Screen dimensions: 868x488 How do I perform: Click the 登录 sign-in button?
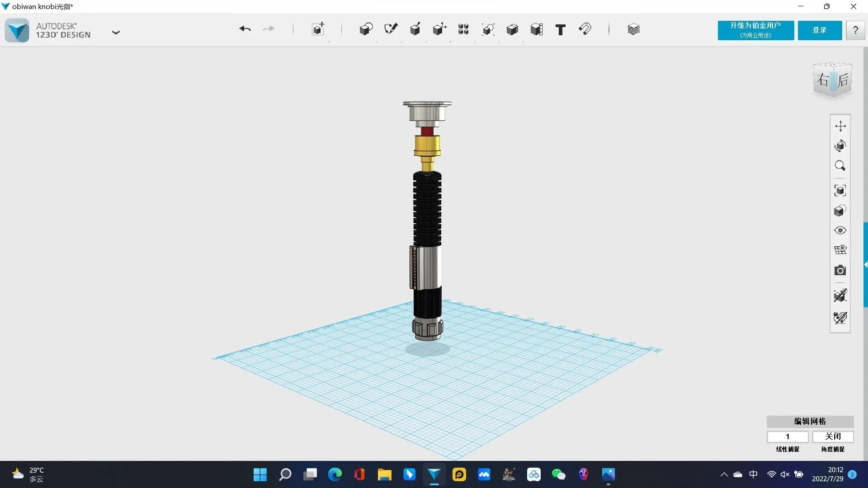point(820,30)
